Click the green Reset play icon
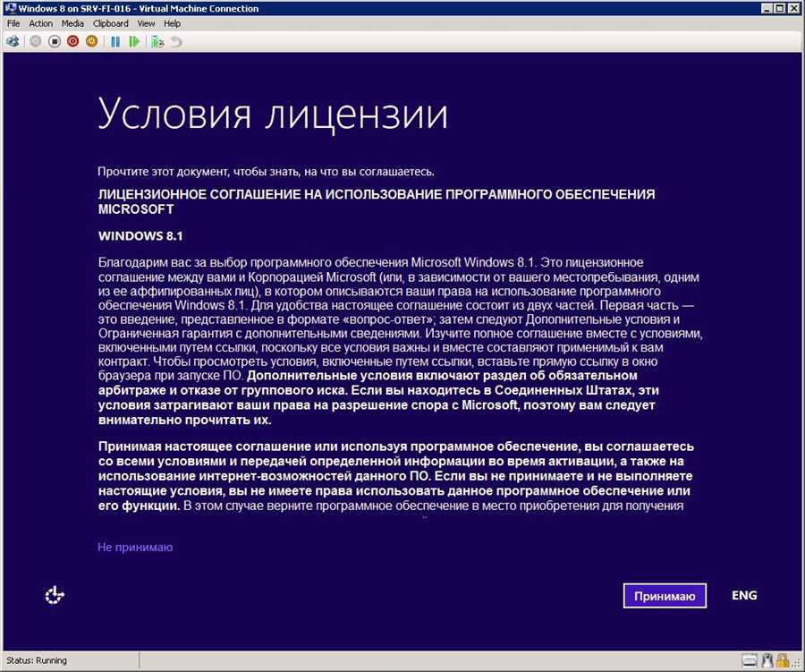 click(134, 42)
